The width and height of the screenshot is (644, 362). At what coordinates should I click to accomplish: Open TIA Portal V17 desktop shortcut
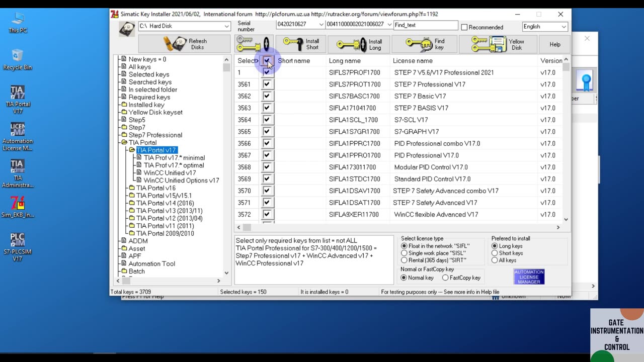tap(18, 100)
